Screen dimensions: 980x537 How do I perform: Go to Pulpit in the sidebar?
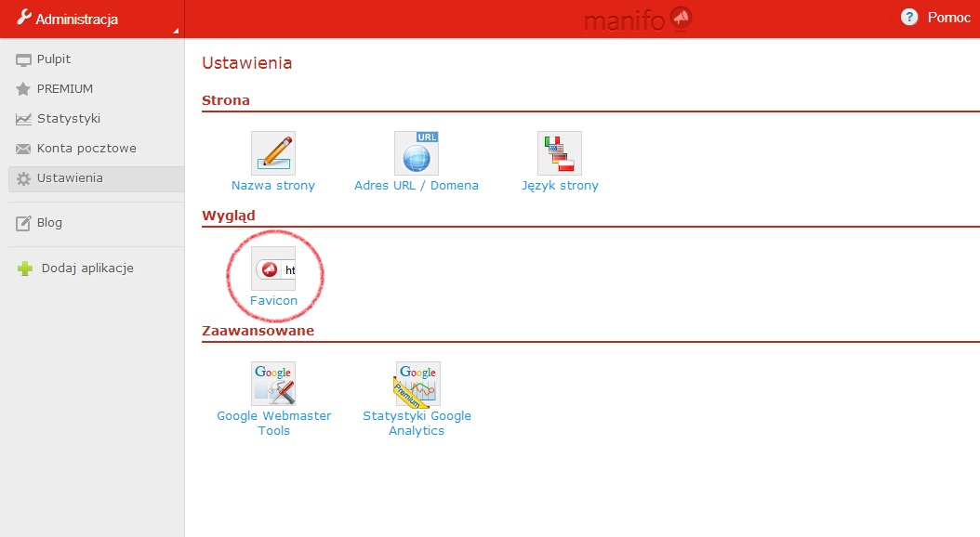[53, 59]
